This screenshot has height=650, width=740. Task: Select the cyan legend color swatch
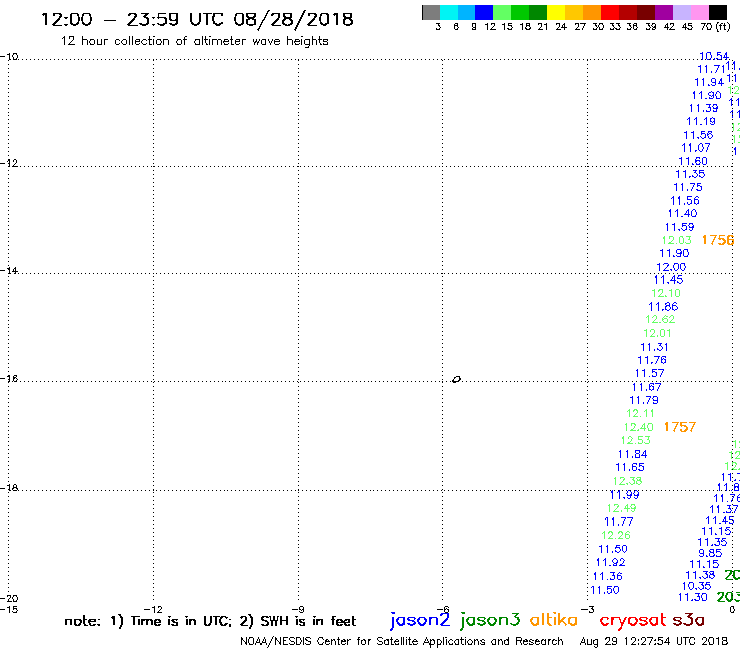(x=449, y=12)
